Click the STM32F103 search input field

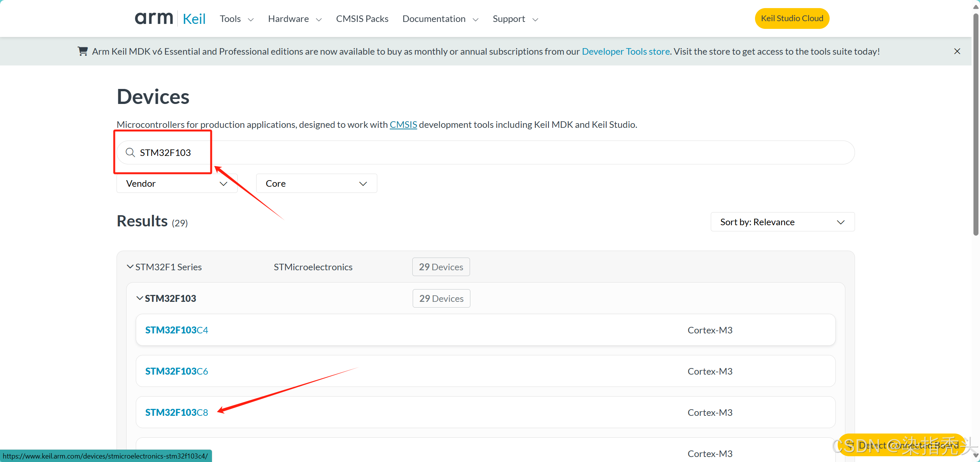pos(485,152)
